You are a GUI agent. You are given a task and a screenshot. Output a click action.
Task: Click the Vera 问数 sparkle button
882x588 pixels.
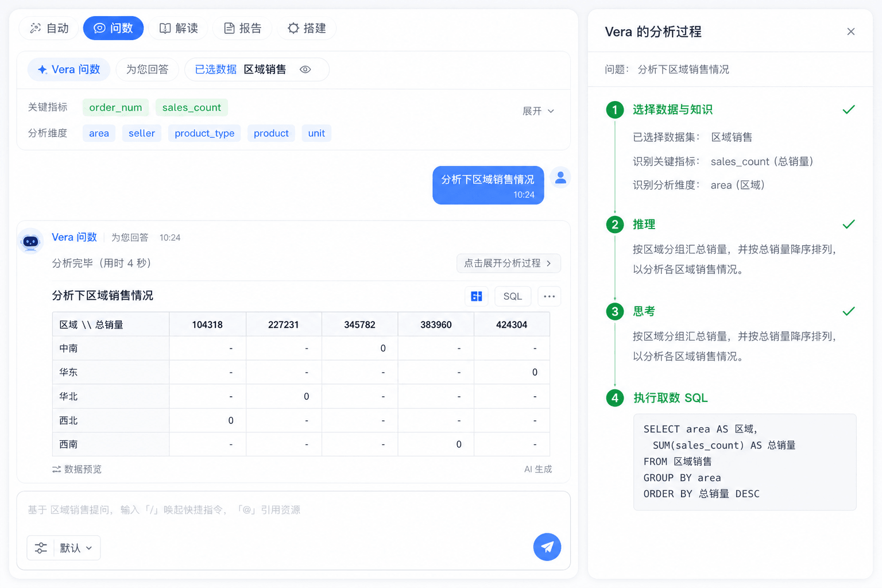[69, 69]
